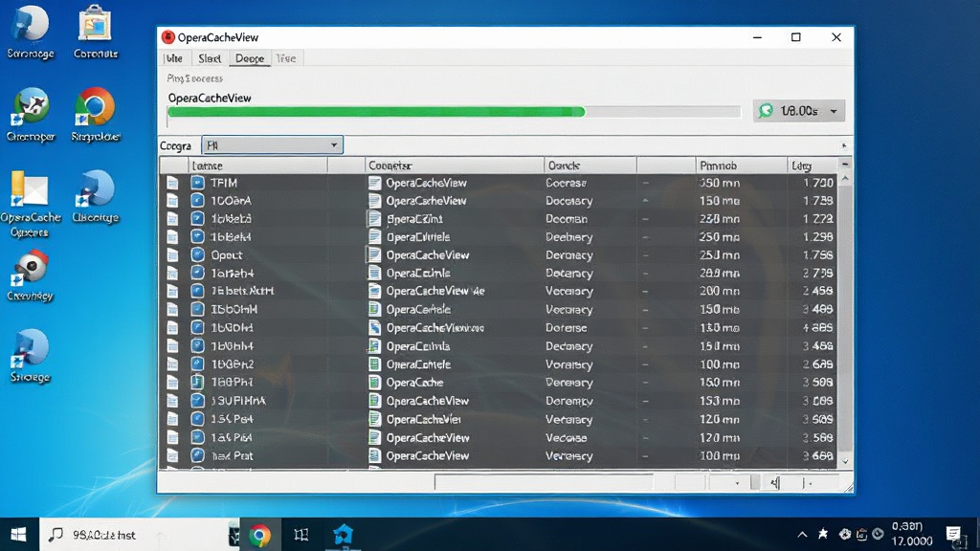Open the greyed Tiee menu

(286, 58)
